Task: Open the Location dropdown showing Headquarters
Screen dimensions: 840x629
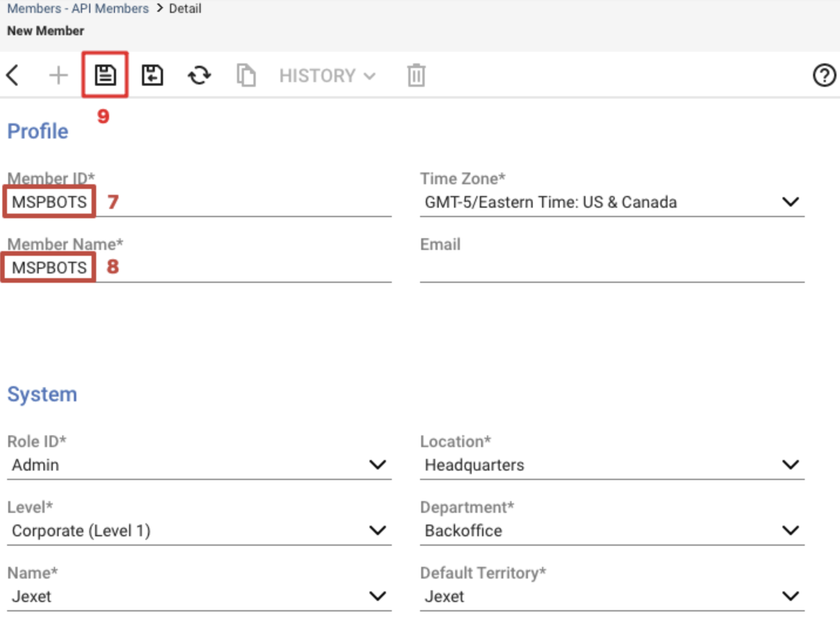Action: click(612, 465)
